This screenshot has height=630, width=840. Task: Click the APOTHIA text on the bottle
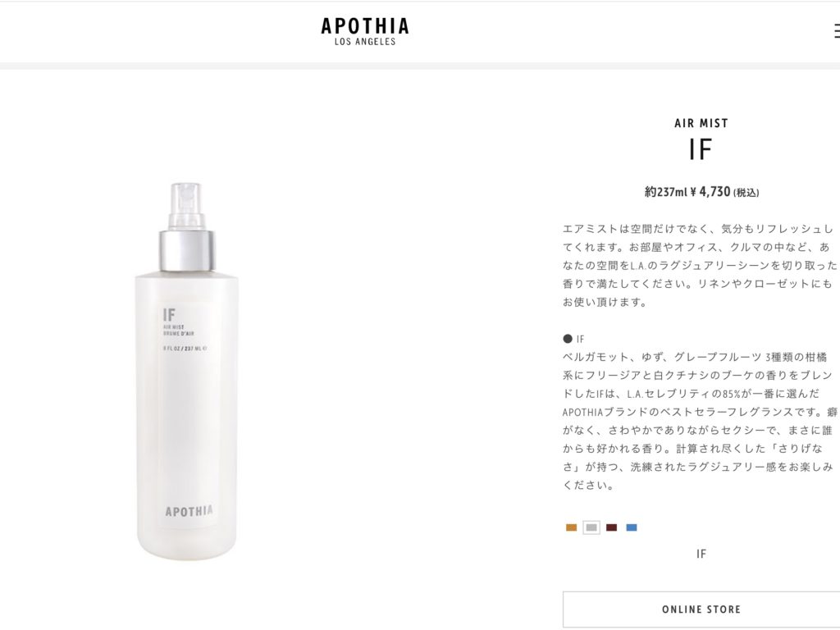coord(189,511)
